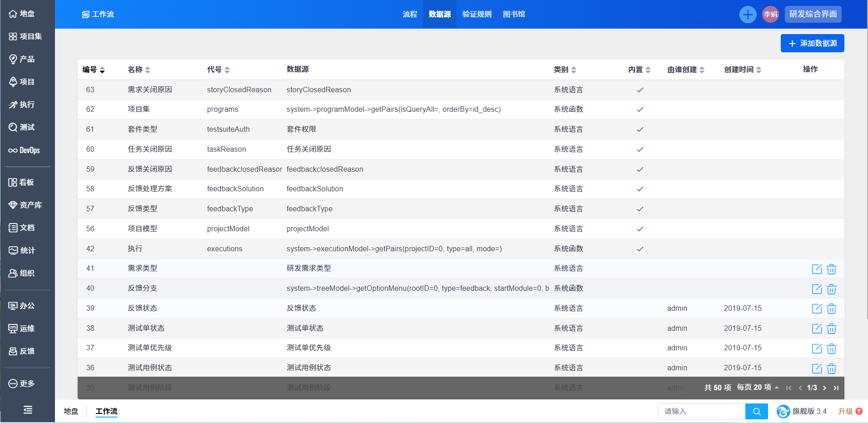
Task: Sort the table by 编号 column
Action: [93, 70]
